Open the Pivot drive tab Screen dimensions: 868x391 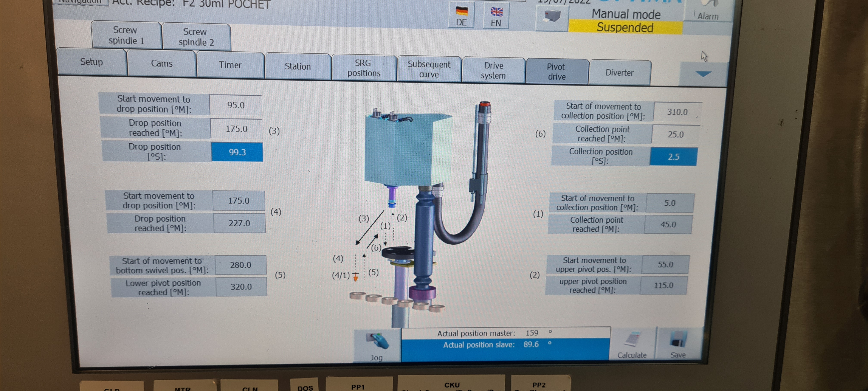tap(556, 72)
